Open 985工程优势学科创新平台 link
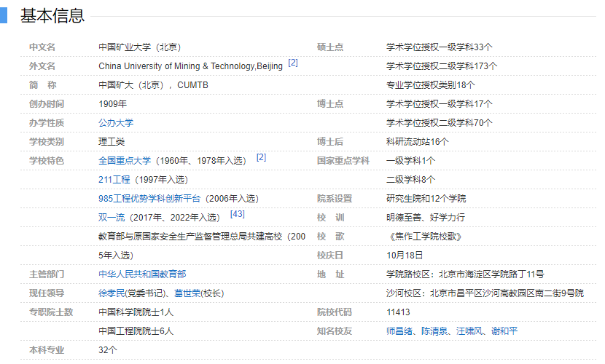This screenshot has width=605, height=364. [151, 198]
